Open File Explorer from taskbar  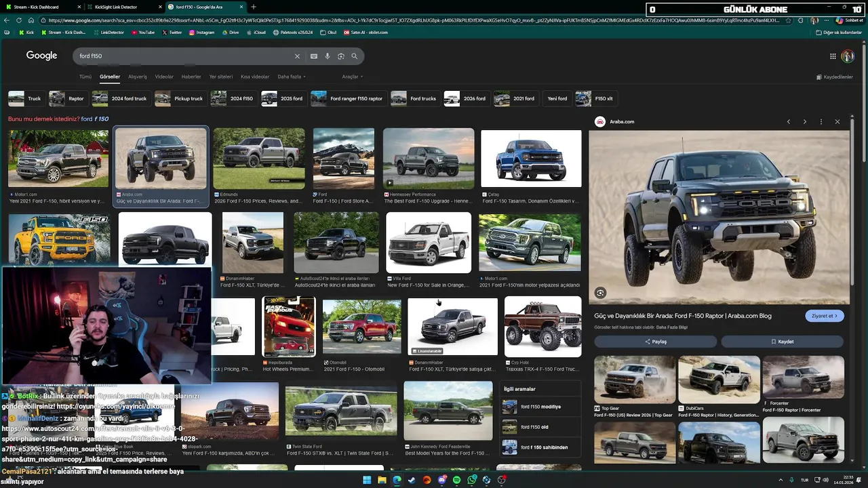click(382, 480)
